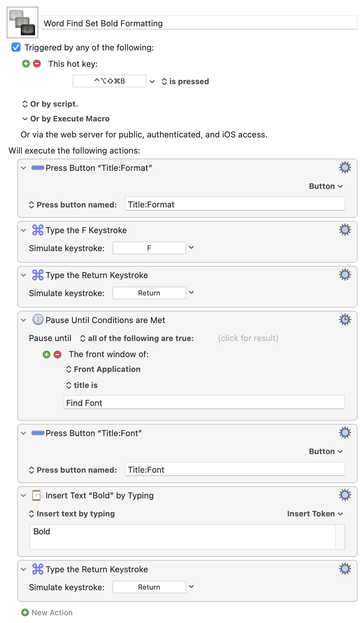
Task: Open gear menu of Return Keystroke action below Insert Text
Action: tap(345, 569)
